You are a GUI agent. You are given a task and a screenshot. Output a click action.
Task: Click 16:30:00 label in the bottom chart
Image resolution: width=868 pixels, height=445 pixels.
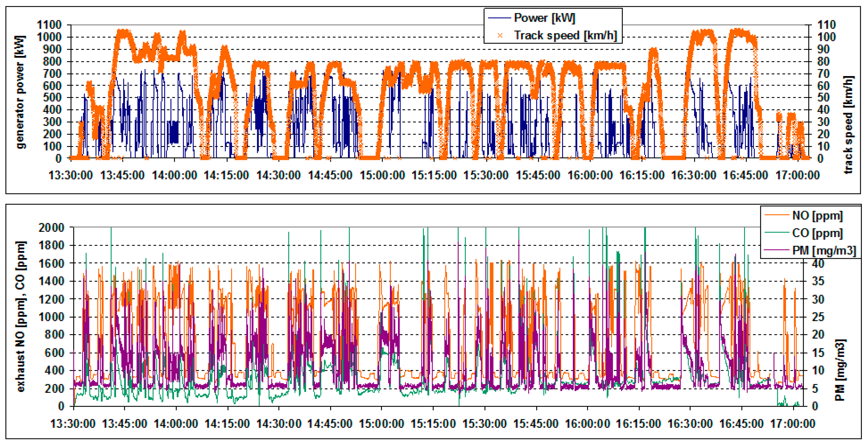click(690, 423)
